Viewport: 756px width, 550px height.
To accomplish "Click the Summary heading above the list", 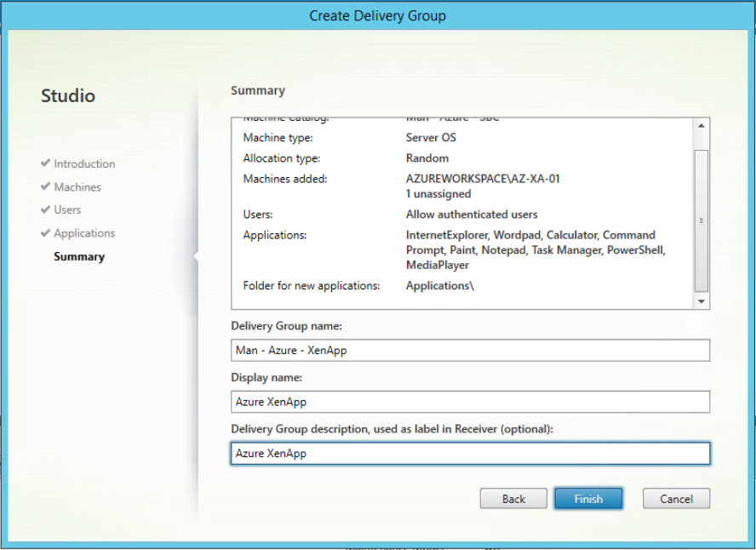I will coord(258,90).
